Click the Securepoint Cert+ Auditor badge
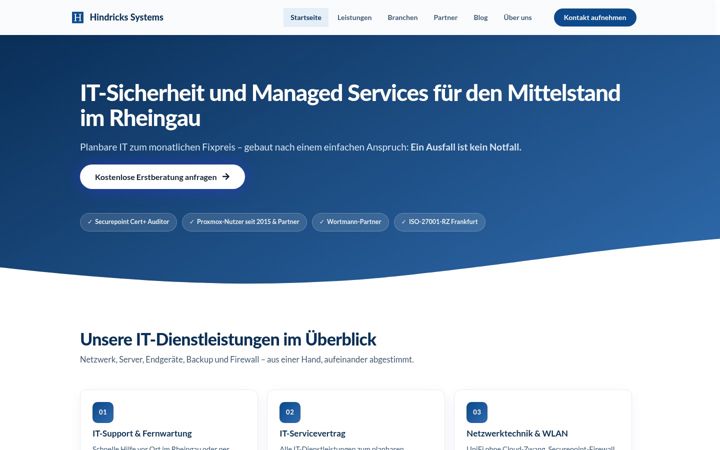Viewport: 720px width, 450px height. pos(128,222)
